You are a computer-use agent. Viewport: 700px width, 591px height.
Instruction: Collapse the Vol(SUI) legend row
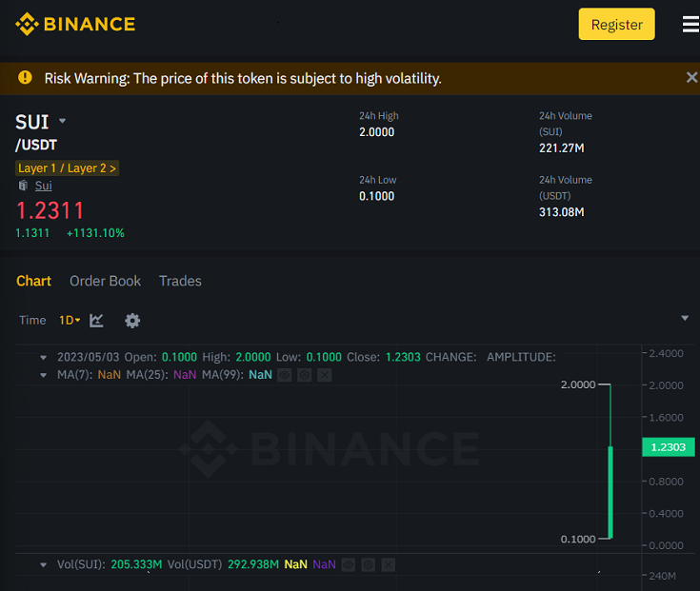pos(43,564)
